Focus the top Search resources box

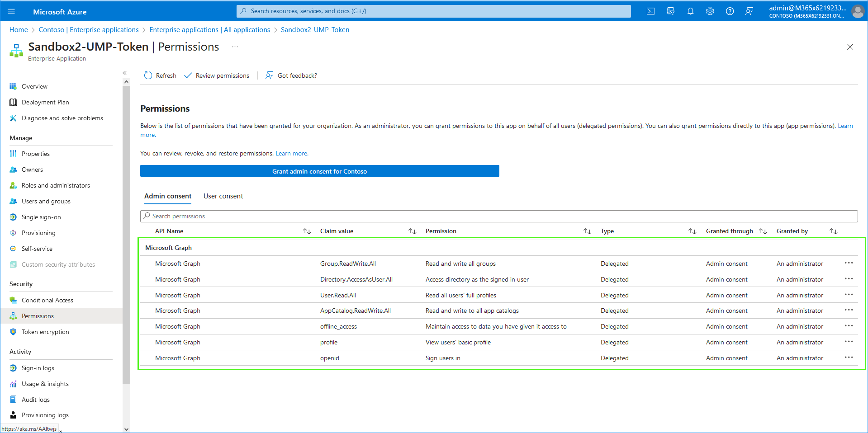[x=433, y=11]
